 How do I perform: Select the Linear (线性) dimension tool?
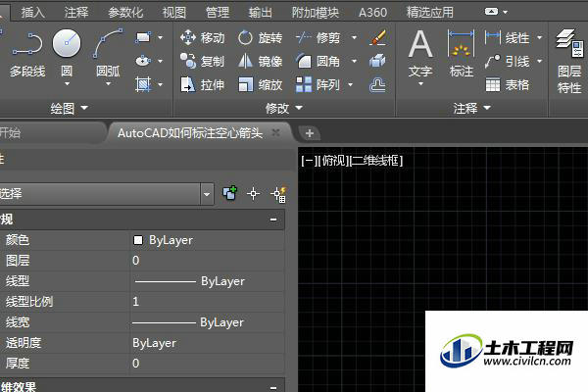(x=507, y=37)
